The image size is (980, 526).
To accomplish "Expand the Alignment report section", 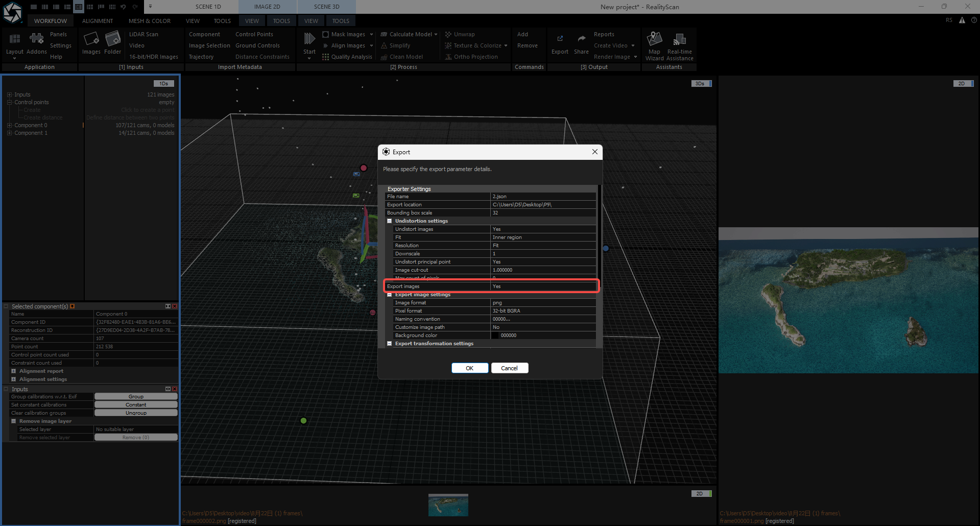I will [14, 371].
